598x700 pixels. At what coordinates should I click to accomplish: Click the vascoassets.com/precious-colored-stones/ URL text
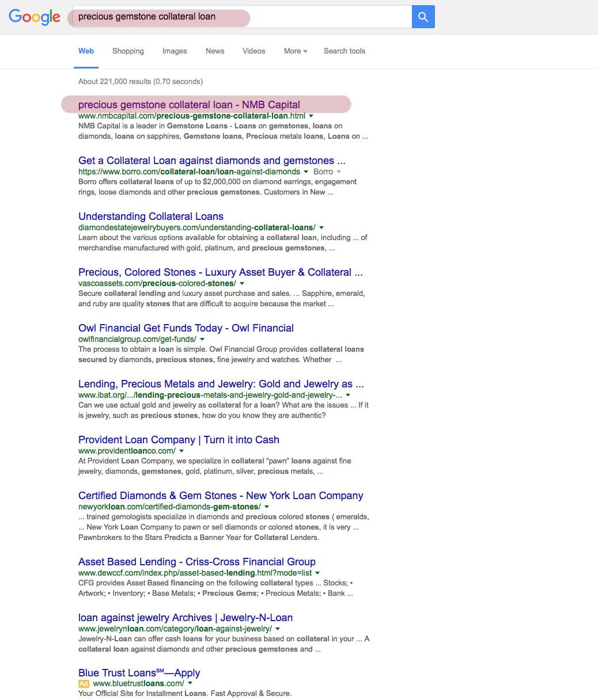click(157, 284)
